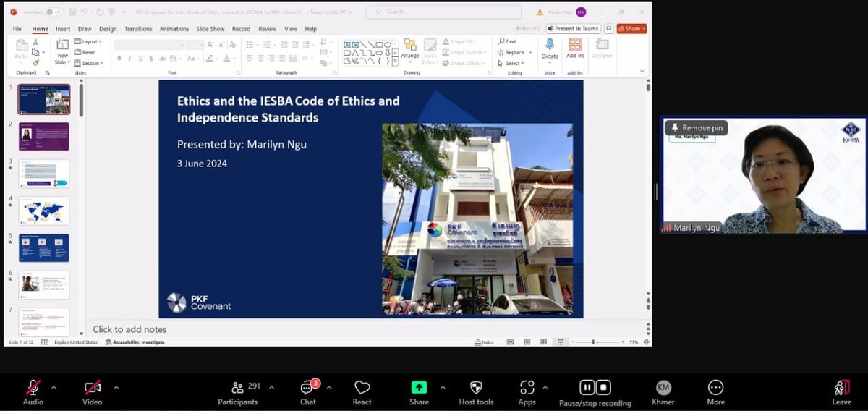868x411 pixels.
Task: Switch to the Slide Show ribbon tab
Action: coord(210,29)
